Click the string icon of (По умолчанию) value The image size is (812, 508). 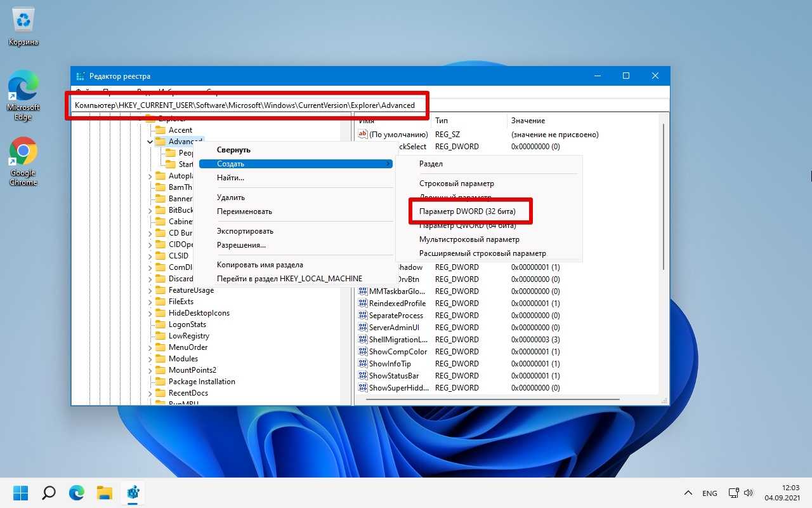click(363, 134)
